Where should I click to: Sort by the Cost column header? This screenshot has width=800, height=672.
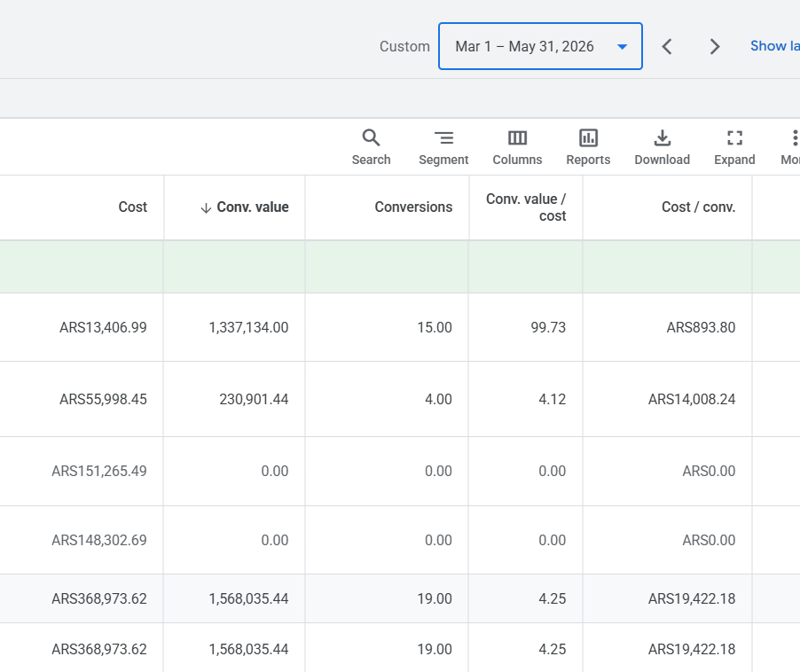pyautogui.click(x=133, y=207)
